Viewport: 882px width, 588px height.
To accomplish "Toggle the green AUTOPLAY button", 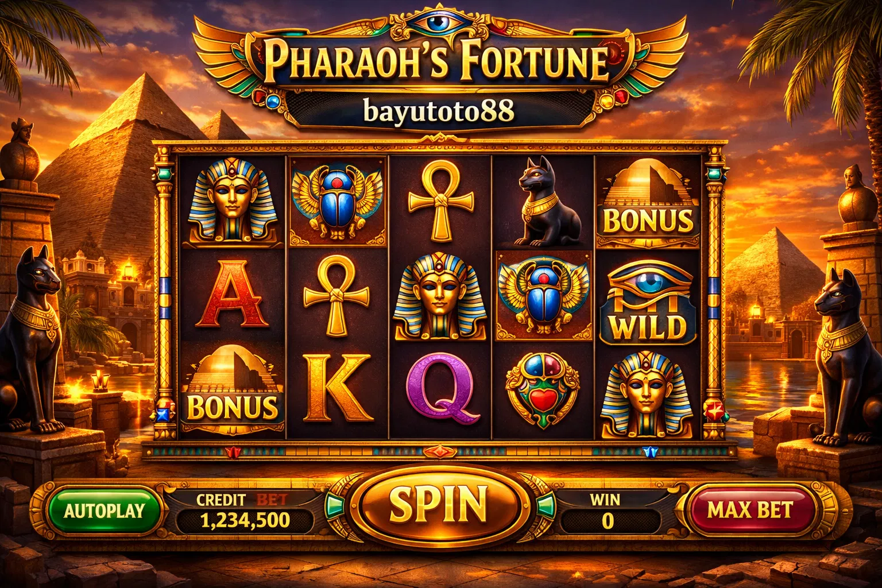I will pyautogui.click(x=104, y=511).
